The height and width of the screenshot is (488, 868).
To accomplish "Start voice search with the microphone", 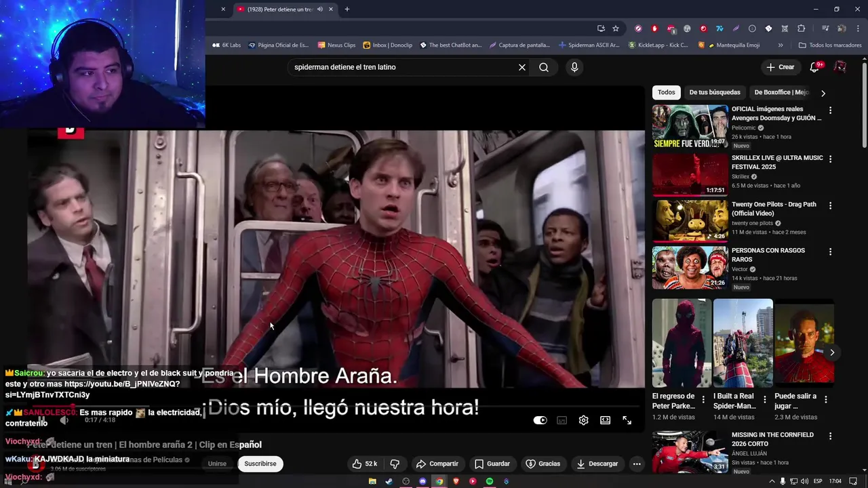I will [x=574, y=67].
